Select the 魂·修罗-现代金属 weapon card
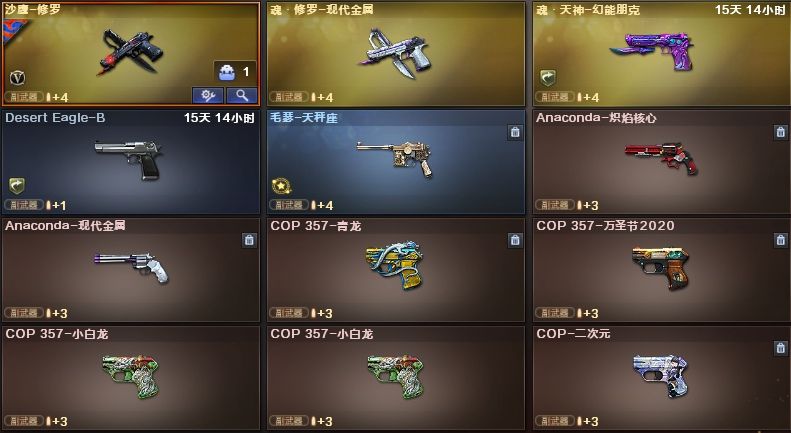Image resolution: width=791 pixels, height=433 pixels. tap(396, 54)
